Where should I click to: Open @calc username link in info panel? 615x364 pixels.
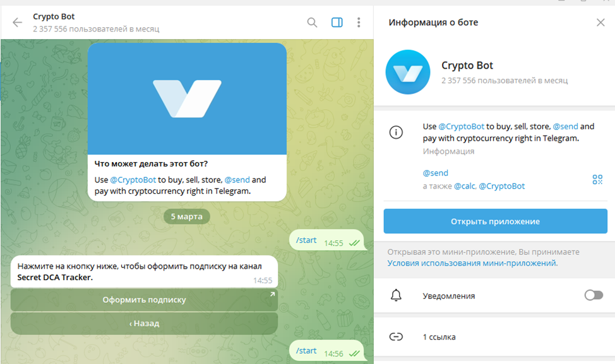pos(465,186)
